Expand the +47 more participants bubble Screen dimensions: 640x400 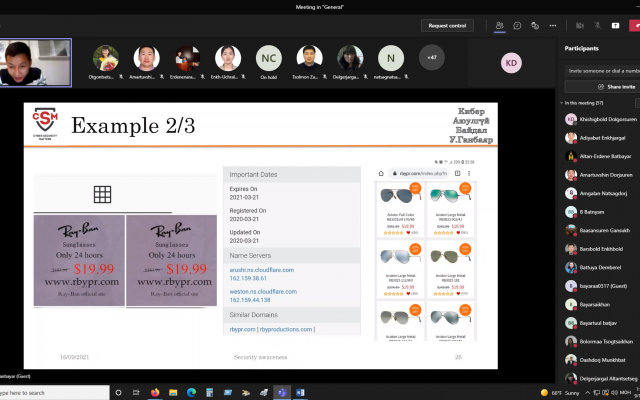pyautogui.click(x=432, y=57)
